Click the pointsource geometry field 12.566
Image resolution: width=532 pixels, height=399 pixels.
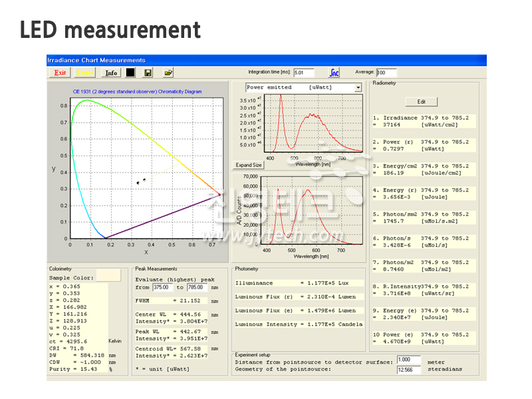click(409, 370)
